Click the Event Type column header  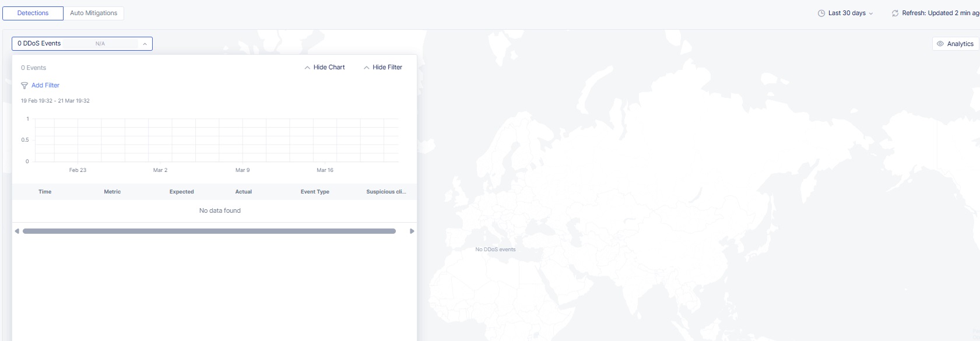(315, 192)
